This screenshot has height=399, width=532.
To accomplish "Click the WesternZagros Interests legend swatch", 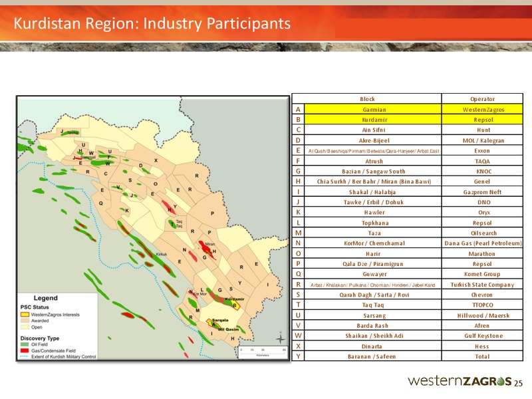I will tap(25, 315).
